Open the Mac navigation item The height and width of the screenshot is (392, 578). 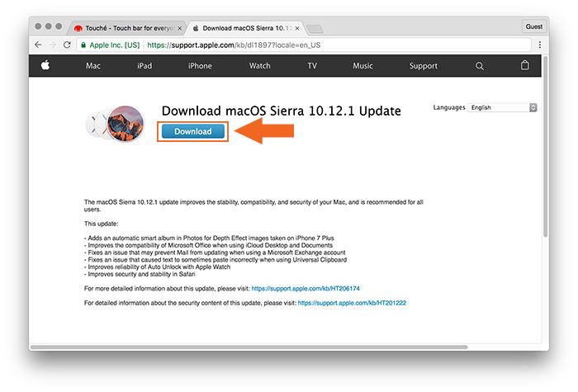point(92,66)
